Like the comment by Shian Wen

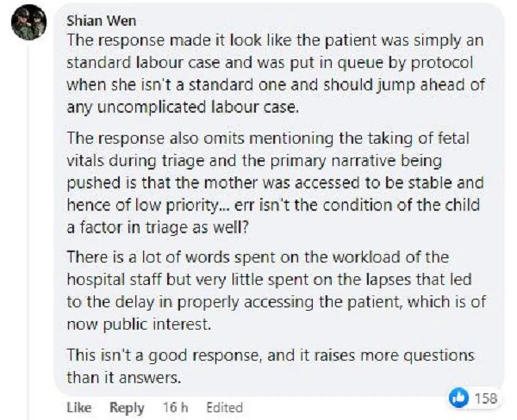click(79, 408)
